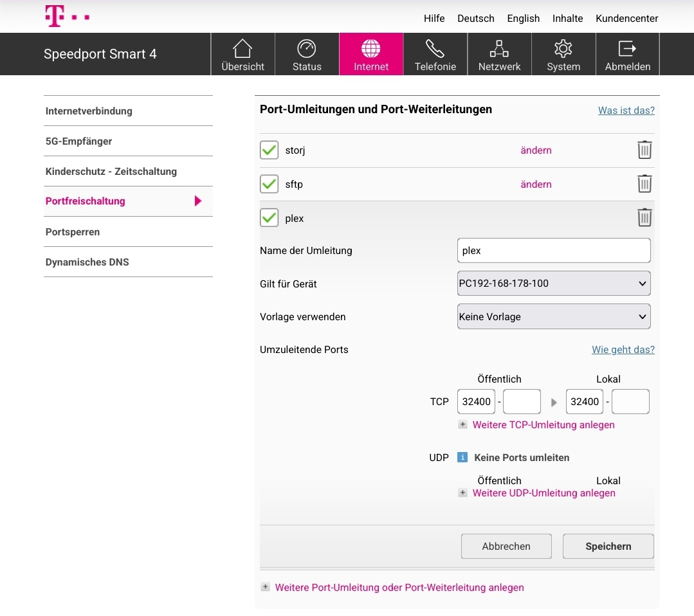Click Weitere Port-Umleitung oder Port-Weiterleitung anlegen
The height and width of the screenshot is (616, 694).
399,587
